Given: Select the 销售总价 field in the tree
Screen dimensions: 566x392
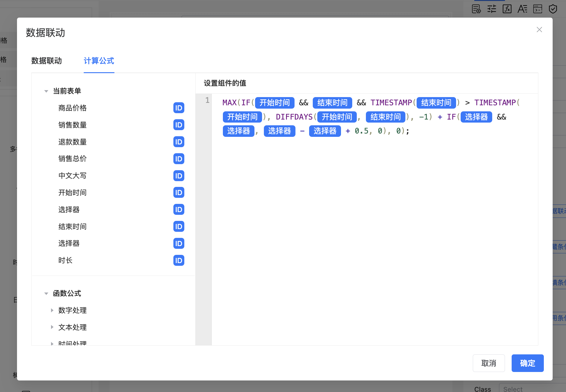Looking at the screenshot, I should click(x=73, y=159).
